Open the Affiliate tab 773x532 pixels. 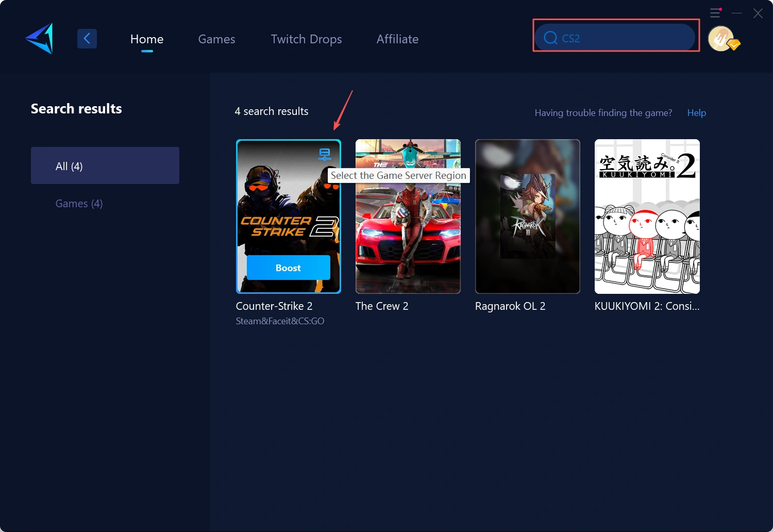tap(397, 39)
